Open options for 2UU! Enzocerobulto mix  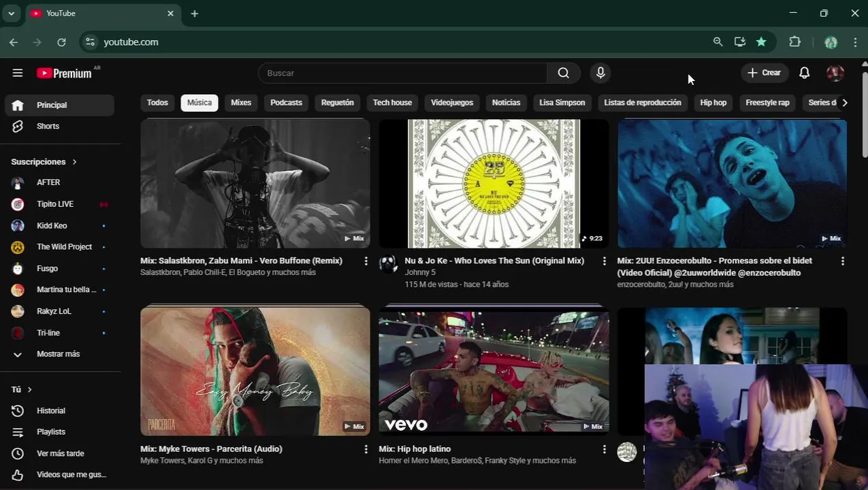click(x=842, y=261)
